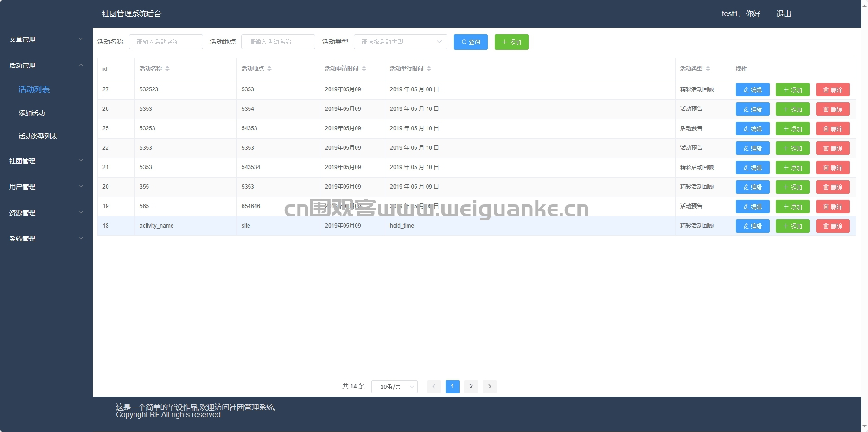Click 删除 button for row id 27

tap(833, 90)
